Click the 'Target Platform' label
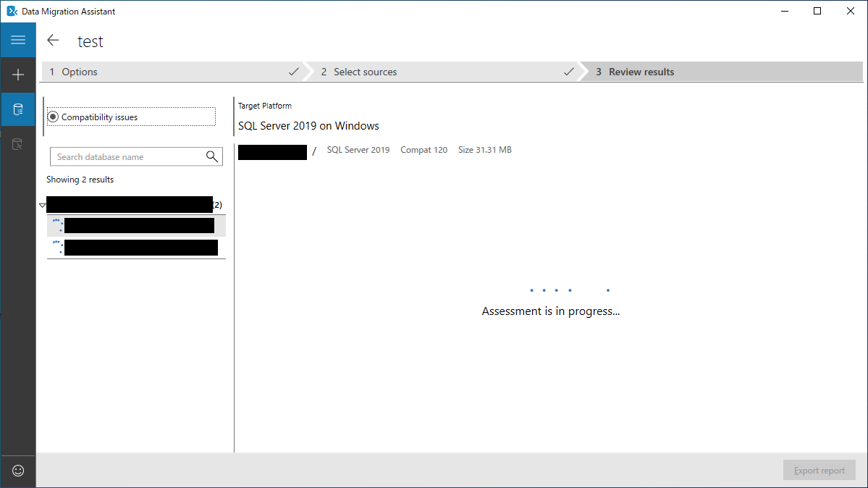The height and width of the screenshot is (488, 868). [x=265, y=106]
